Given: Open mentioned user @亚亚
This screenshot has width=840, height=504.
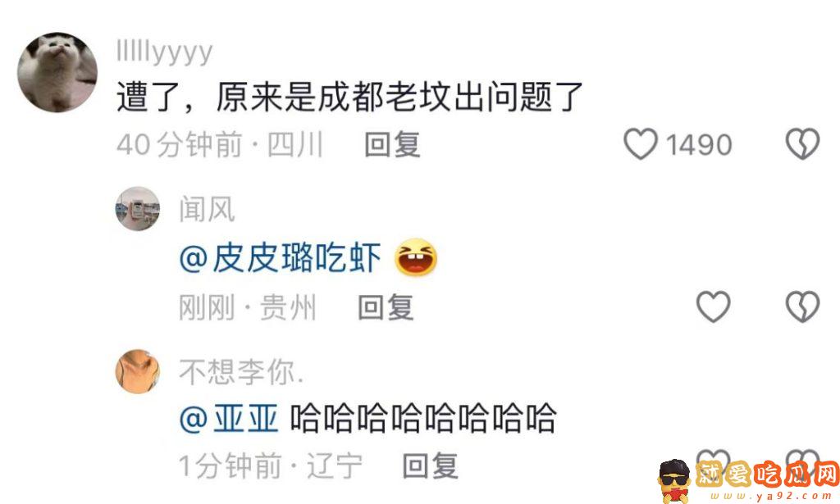Looking at the screenshot, I should coord(230,419).
